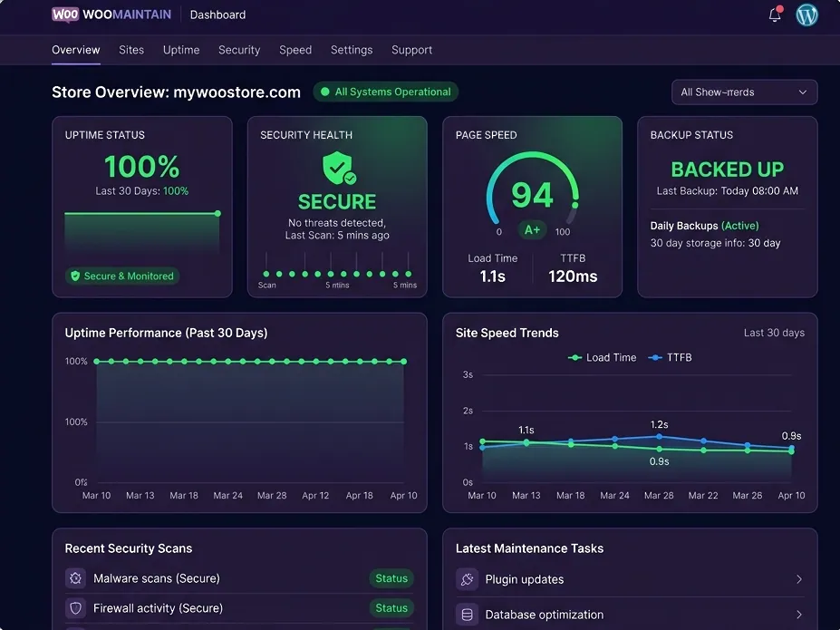Click Status button for Firewall activity
840x630 pixels.
(391, 608)
